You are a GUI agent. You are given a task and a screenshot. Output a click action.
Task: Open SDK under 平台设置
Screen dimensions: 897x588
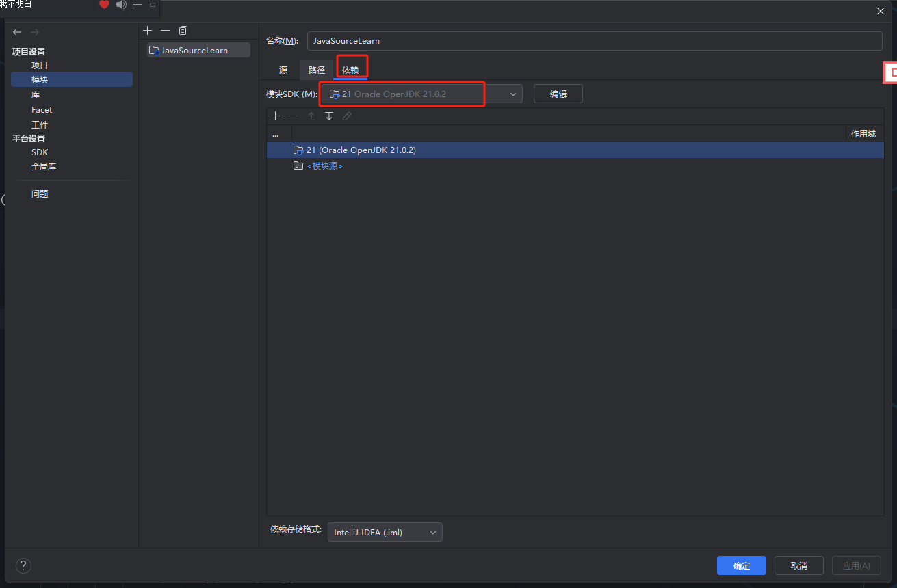tap(40, 152)
